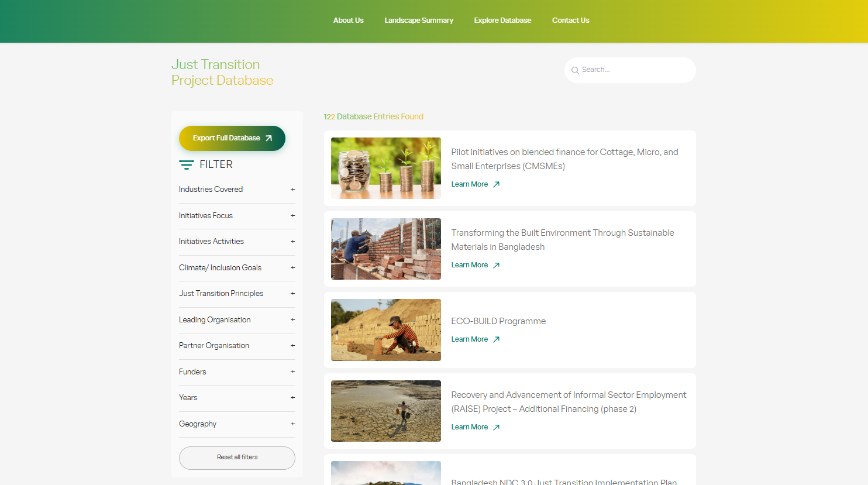
Task: Navigate to Contact Us
Action: (x=571, y=20)
